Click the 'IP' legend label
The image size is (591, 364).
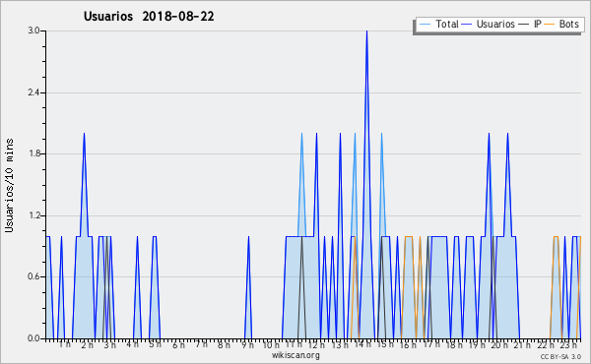point(538,24)
